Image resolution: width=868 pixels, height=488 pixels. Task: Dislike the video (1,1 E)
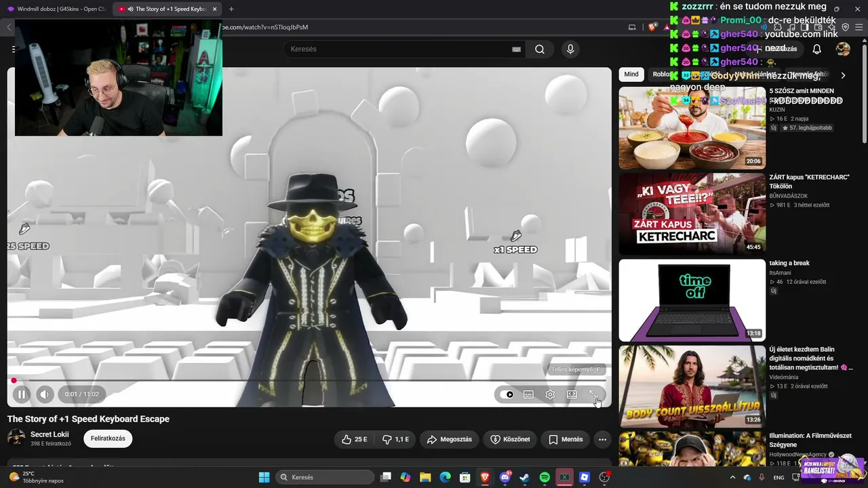(x=395, y=439)
